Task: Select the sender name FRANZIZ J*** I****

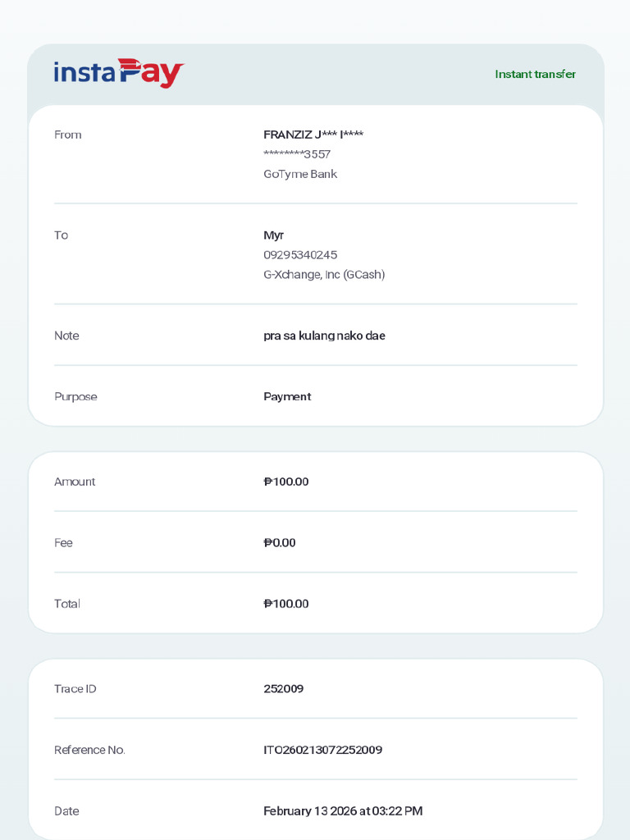Action: click(x=313, y=135)
